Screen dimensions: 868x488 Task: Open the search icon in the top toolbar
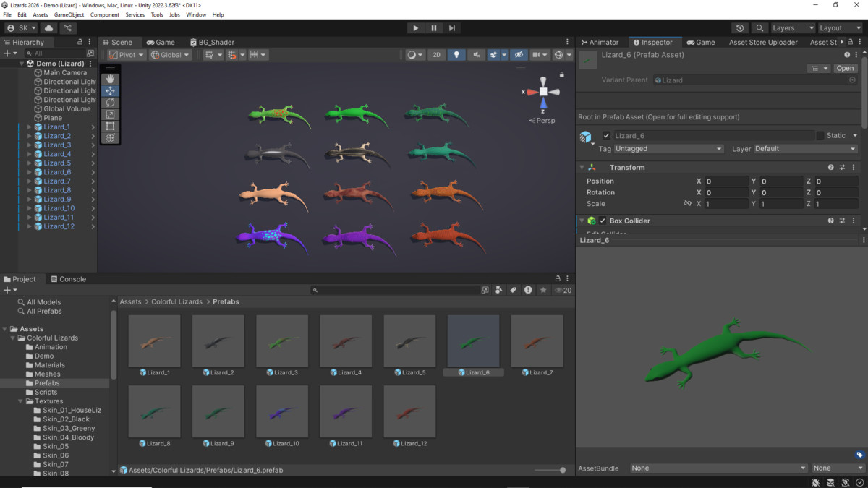[759, 27]
